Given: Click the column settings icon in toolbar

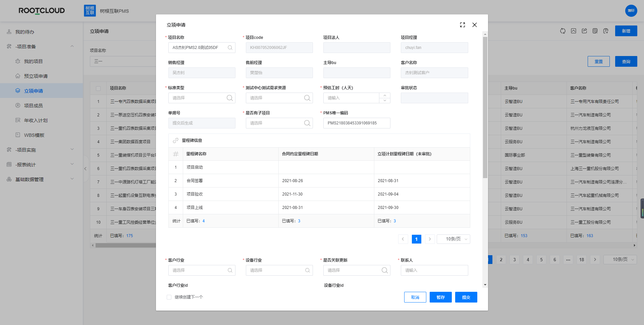Looking at the screenshot, I should [595, 31].
